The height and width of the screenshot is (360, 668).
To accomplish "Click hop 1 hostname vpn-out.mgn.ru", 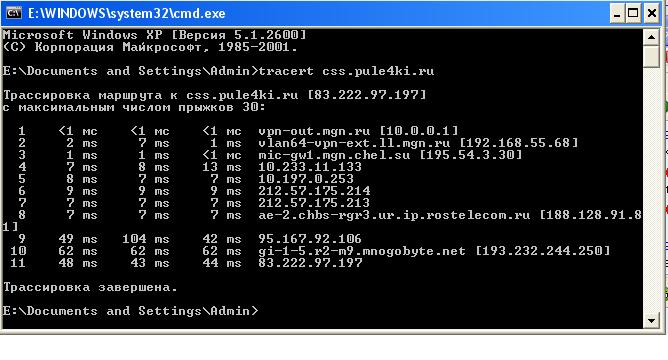I will [x=314, y=131].
